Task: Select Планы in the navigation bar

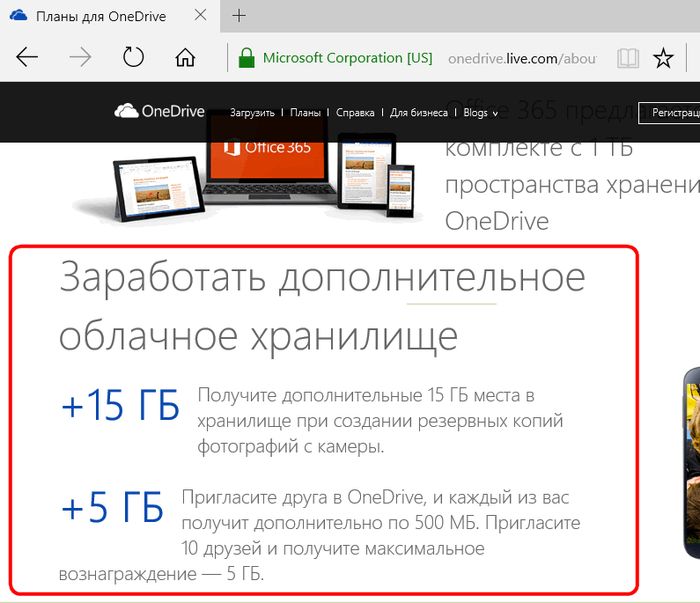Action: (x=305, y=113)
